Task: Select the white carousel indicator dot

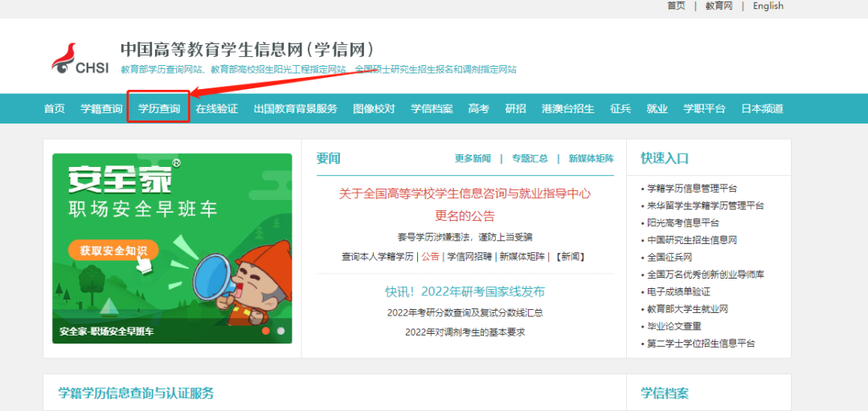Action: pyautogui.click(x=280, y=331)
